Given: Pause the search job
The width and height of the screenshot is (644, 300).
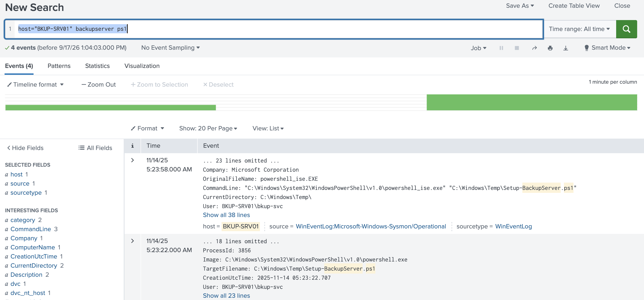Looking at the screenshot, I should pyautogui.click(x=501, y=48).
